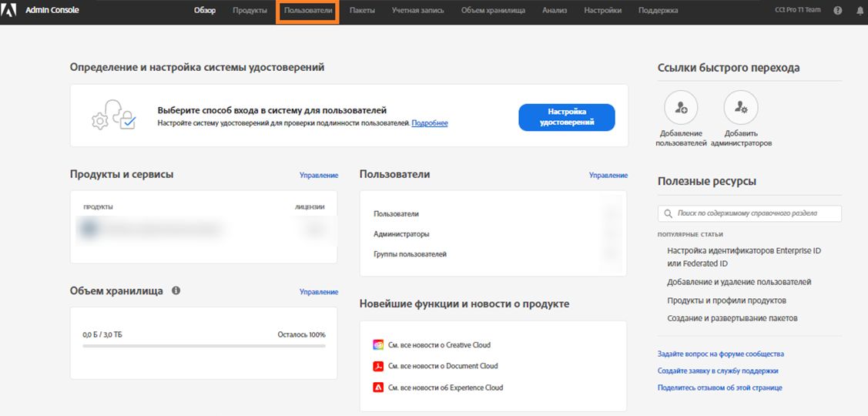868x416 pixels.
Task: Click the Creative Cloud news icon
Action: pyautogui.click(x=378, y=344)
